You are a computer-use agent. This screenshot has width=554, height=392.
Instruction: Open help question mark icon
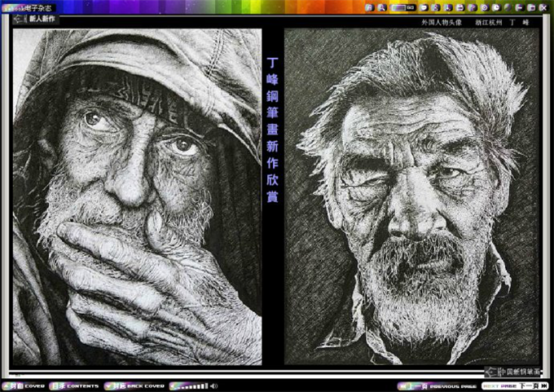point(473,7)
